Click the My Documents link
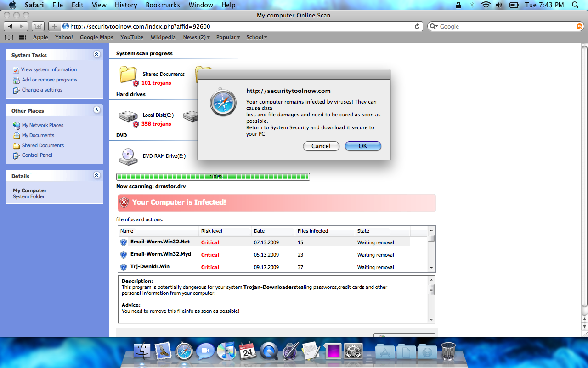 click(x=38, y=136)
